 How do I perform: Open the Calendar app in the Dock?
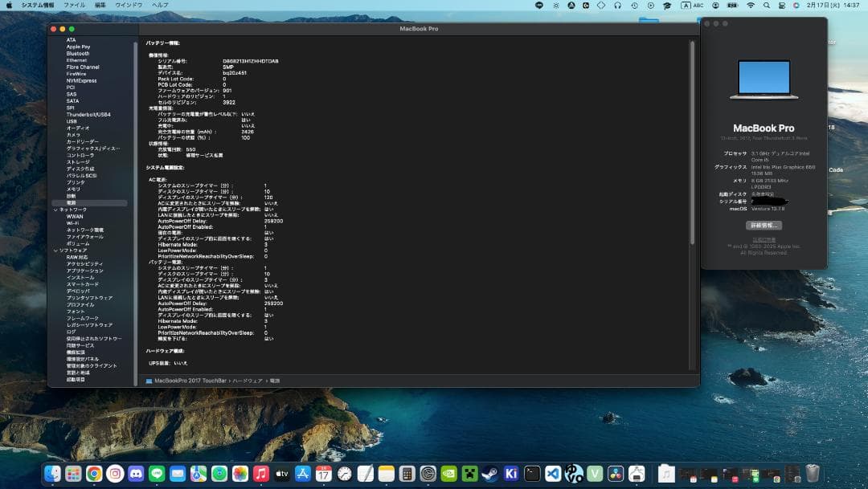click(x=324, y=474)
